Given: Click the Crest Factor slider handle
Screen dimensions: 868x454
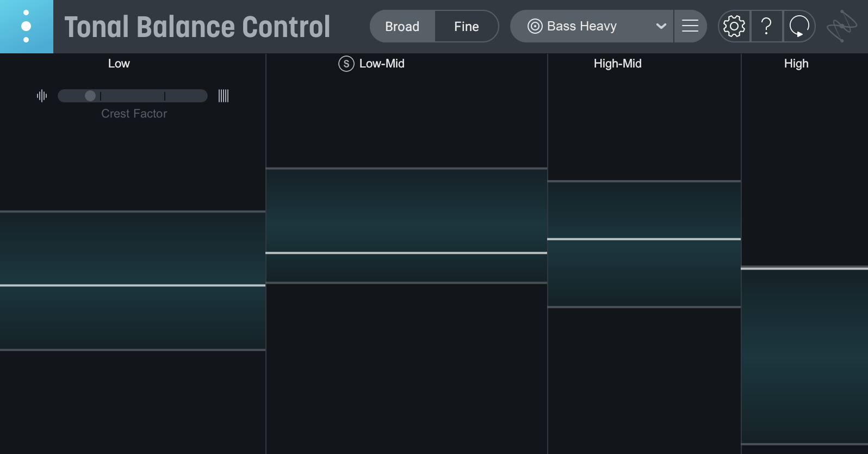Looking at the screenshot, I should pyautogui.click(x=90, y=96).
